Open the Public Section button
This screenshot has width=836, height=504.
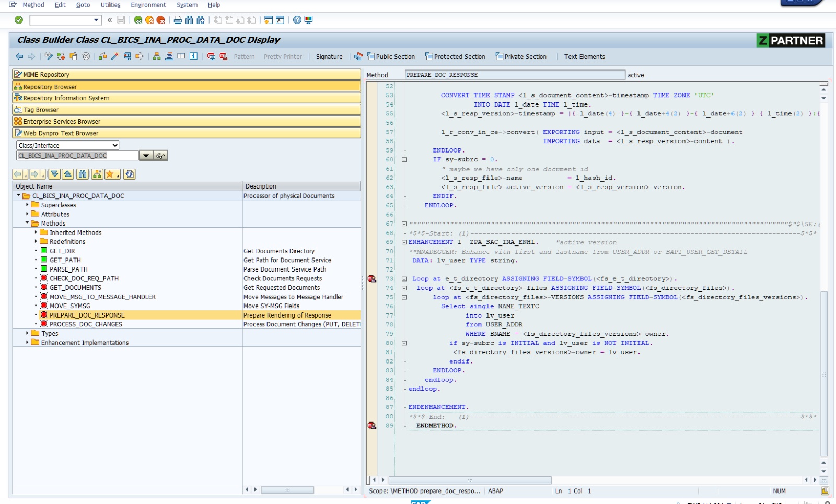click(391, 56)
